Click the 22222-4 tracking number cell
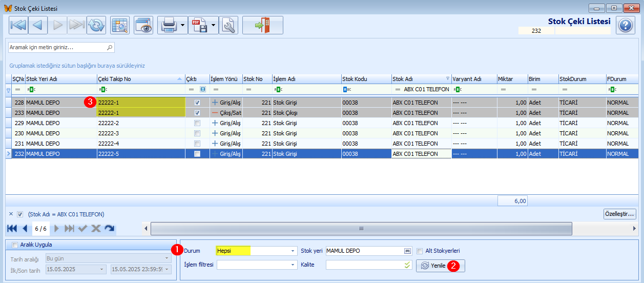The image size is (644, 283). [x=141, y=144]
